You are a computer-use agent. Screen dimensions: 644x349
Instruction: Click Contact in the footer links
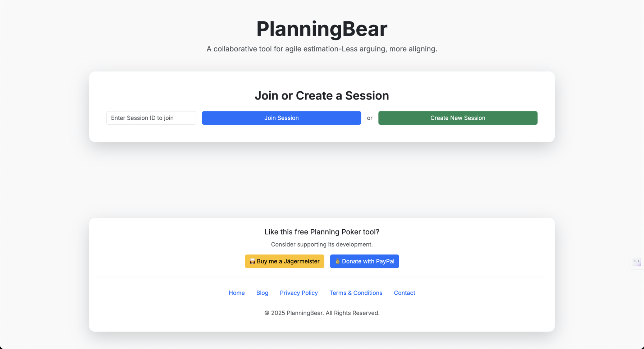point(404,293)
